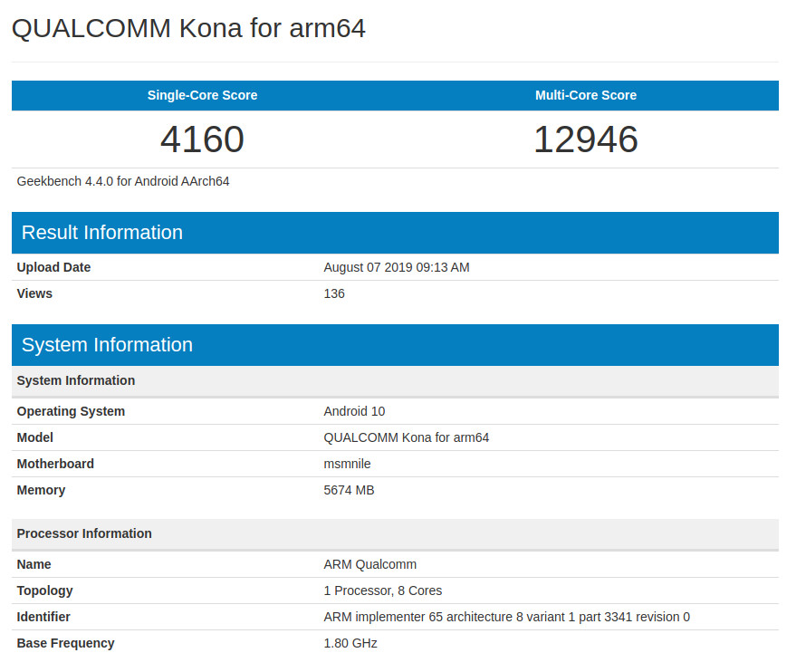Select the Multi-Core Score header

[586, 95]
